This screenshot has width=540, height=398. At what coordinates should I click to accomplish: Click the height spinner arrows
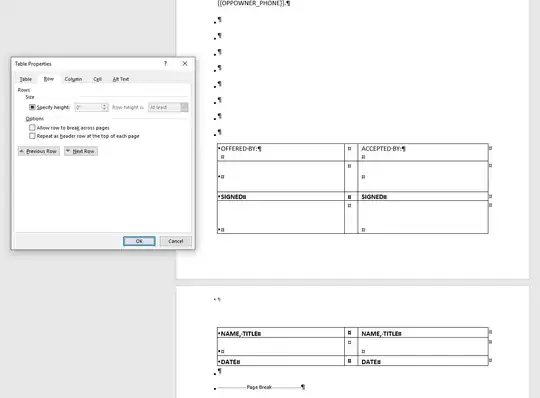[105, 107]
